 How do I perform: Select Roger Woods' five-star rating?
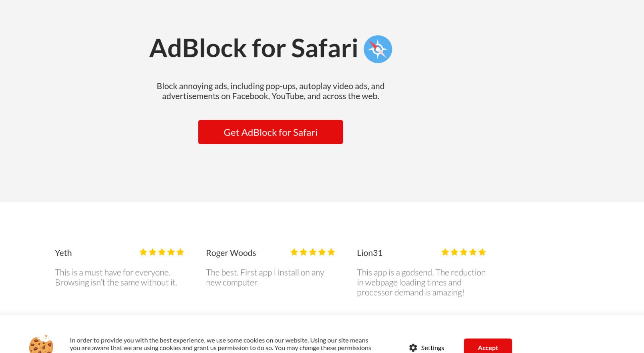click(x=313, y=252)
